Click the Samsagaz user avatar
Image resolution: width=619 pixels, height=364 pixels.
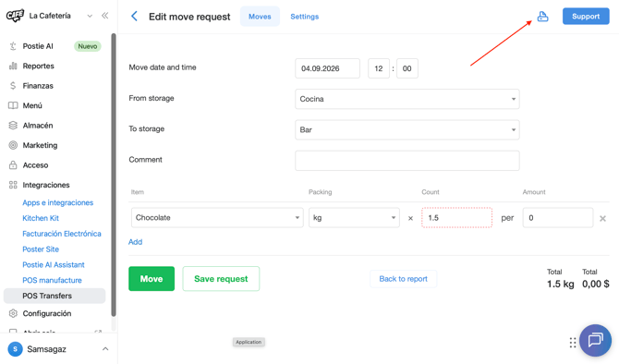pyautogui.click(x=15, y=349)
